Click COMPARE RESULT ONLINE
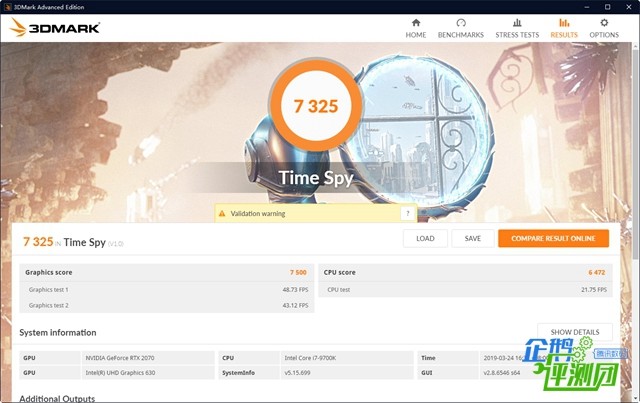This screenshot has height=403, width=640. point(553,238)
